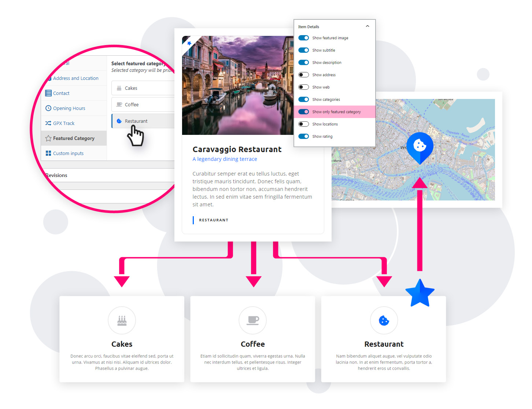Viewport: 532px width, 409px height.
Task: Click the Restaurant card heading
Action: click(384, 344)
